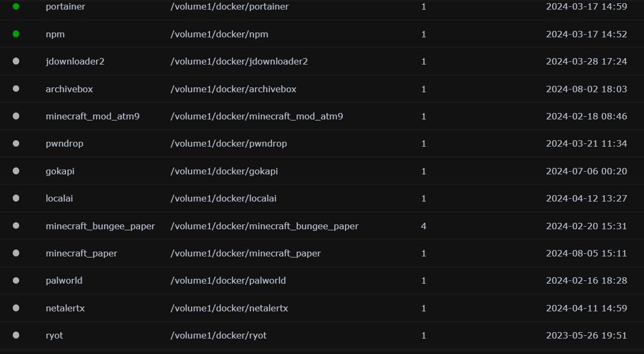Screen dimensions: 644x354
Task: Click the /volume1/docker/archivebox path text
Action: (x=234, y=89)
